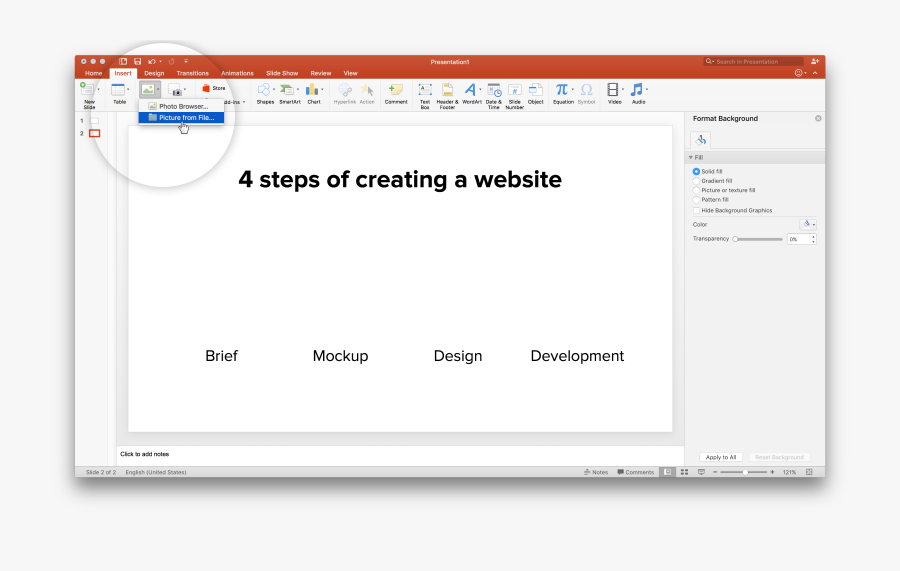This screenshot has height=571, width=900.
Task: Toggle Notes in status bar
Action: (x=596, y=472)
